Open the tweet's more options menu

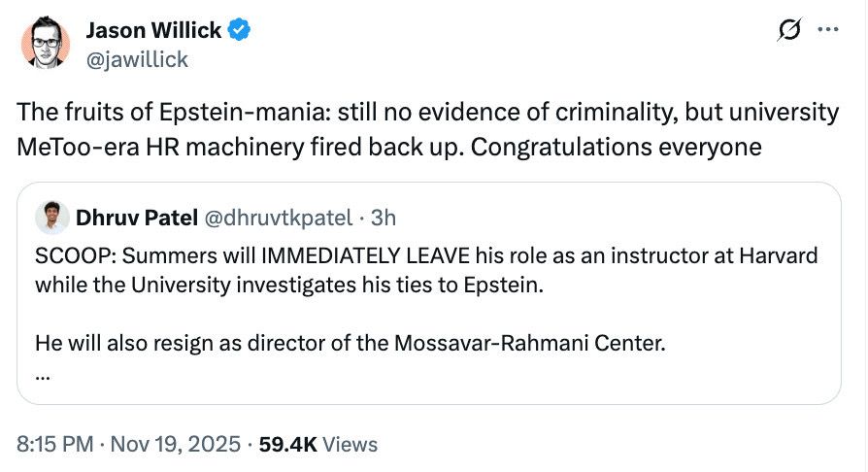pos(827,31)
